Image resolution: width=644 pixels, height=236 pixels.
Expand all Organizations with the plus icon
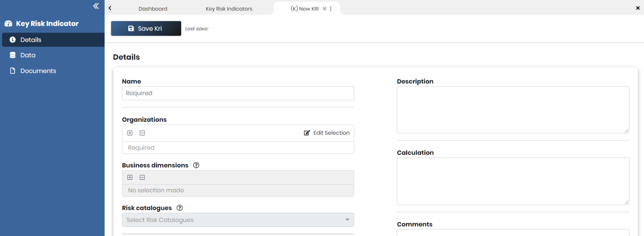click(130, 133)
